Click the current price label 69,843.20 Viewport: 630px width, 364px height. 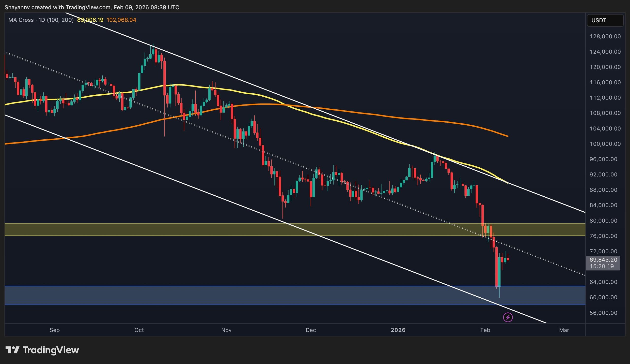pyautogui.click(x=603, y=260)
